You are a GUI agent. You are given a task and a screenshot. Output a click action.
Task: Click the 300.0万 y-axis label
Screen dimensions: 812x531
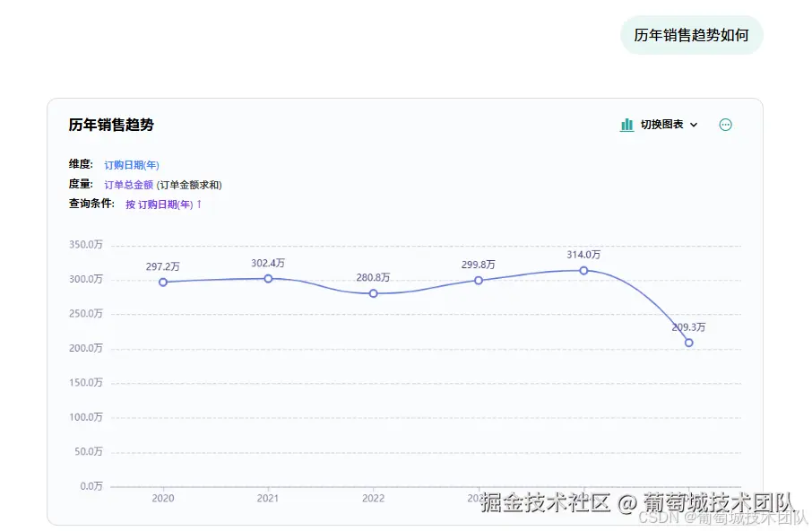coord(86,279)
